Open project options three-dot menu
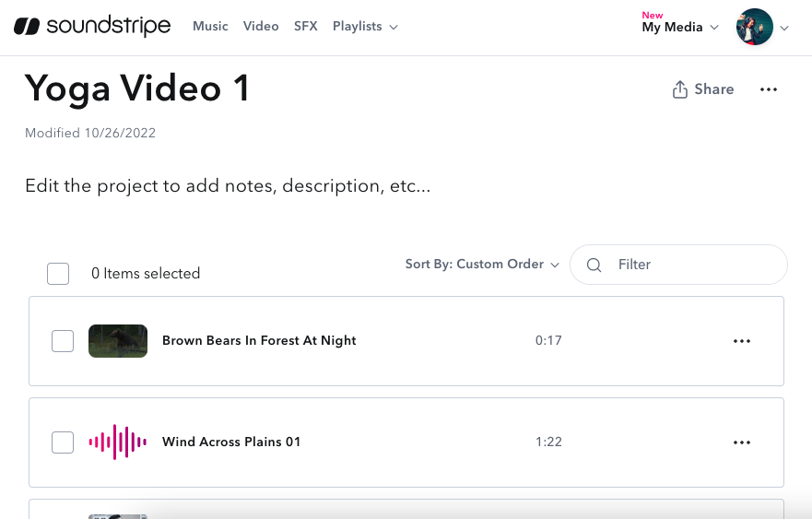 [x=768, y=89]
